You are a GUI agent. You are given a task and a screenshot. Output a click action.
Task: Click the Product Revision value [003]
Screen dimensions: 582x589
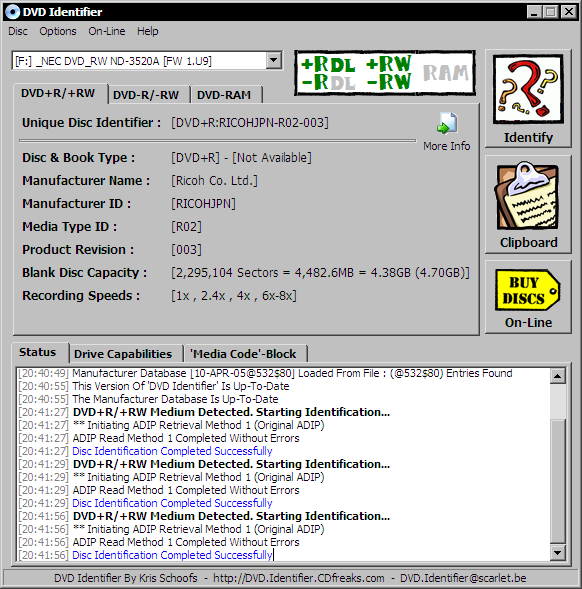[186, 249]
